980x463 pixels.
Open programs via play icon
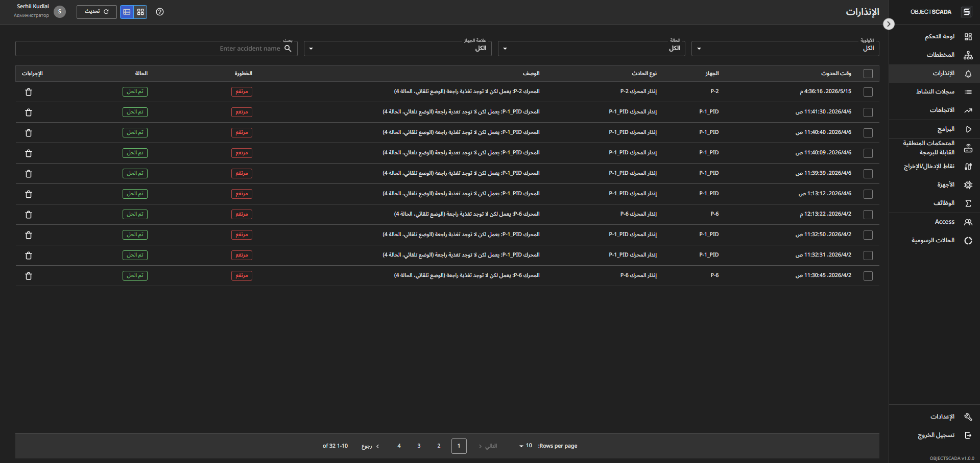968,129
